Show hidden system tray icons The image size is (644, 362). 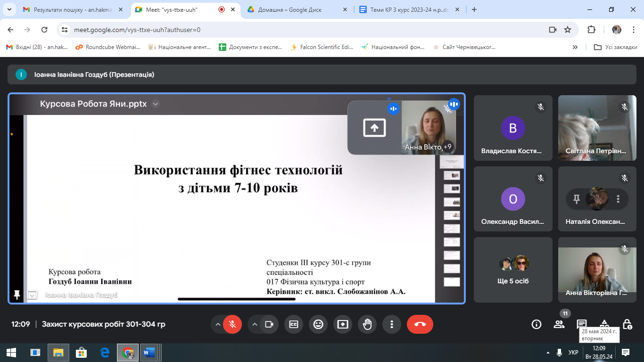pos(548,353)
